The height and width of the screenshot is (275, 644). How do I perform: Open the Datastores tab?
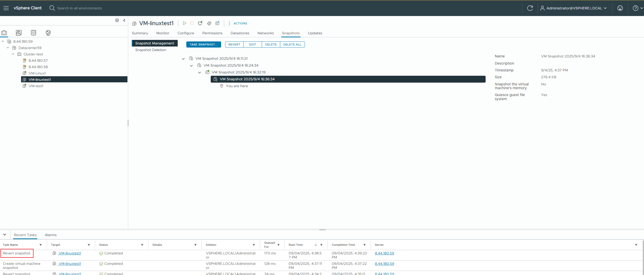[x=240, y=33]
